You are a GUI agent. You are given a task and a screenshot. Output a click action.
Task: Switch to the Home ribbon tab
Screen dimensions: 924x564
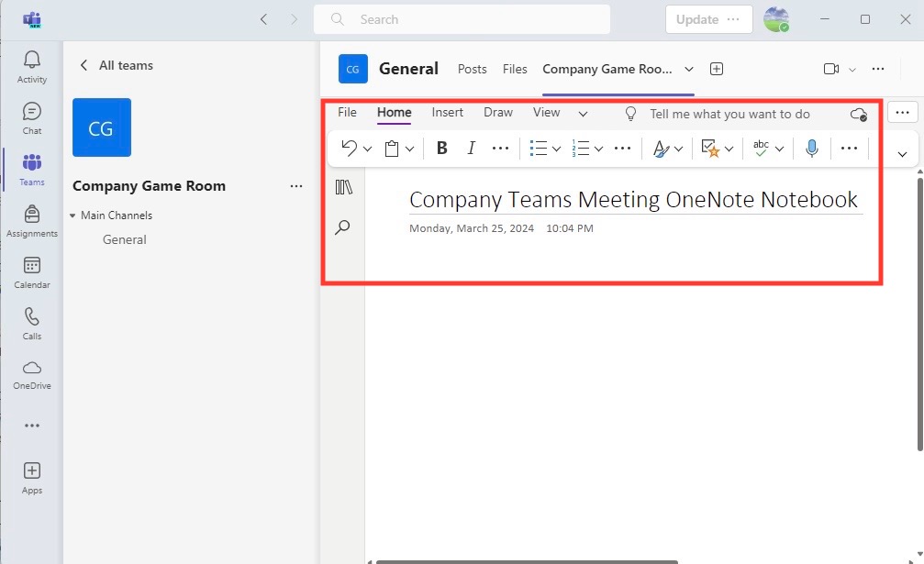coord(395,112)
